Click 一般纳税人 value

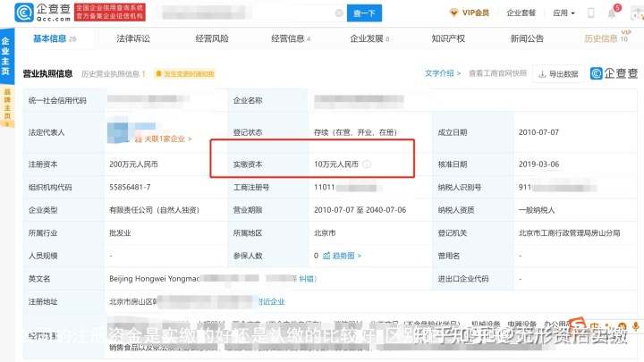[537, 210]
